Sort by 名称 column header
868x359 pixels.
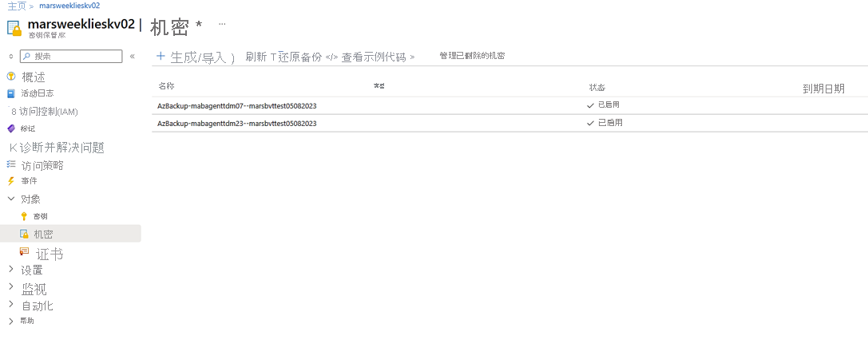[x=167, y=87]
